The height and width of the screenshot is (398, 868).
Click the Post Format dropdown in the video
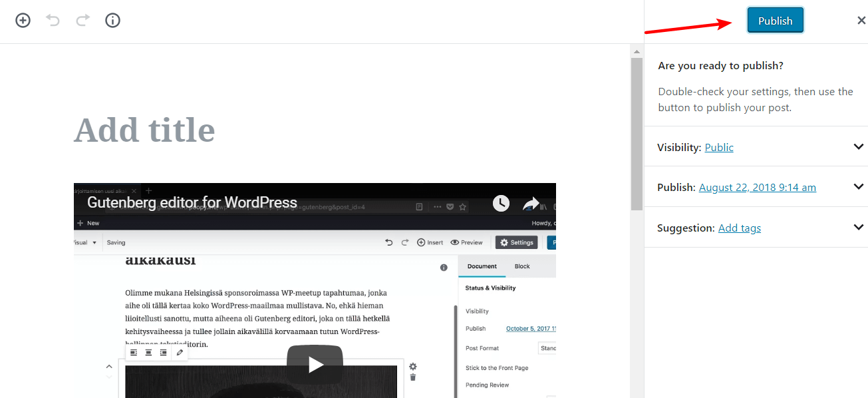click(x=547, y=348)
